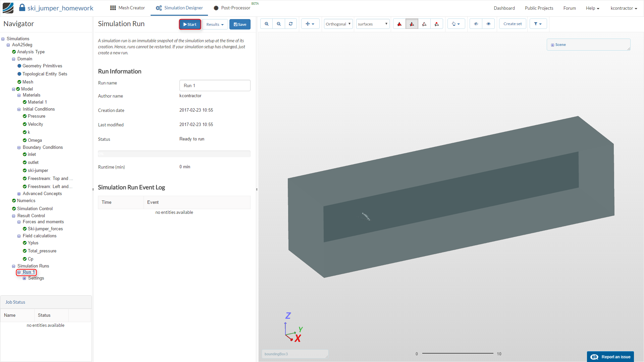644x362 pixels.
Task: Select solid surface render mode icon
Action: pyautogui.click(x=399, y=24)
